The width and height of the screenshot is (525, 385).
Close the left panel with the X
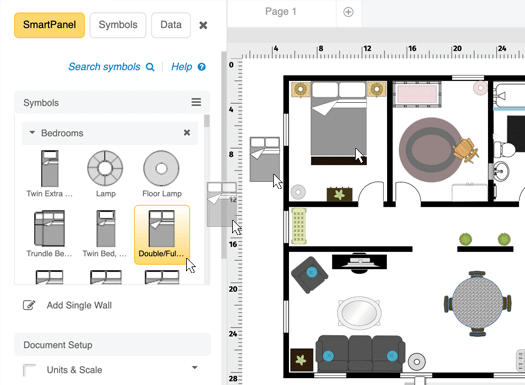pos(203,25)
